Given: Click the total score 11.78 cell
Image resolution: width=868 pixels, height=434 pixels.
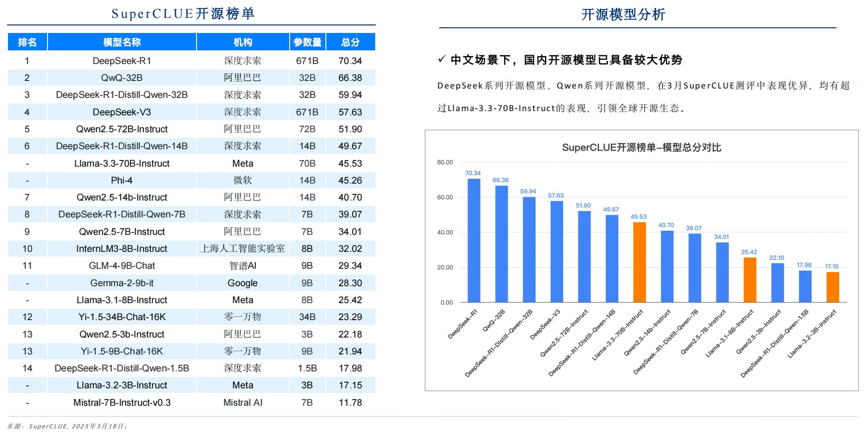Looking at the screenshot, I should pos(350,402).
